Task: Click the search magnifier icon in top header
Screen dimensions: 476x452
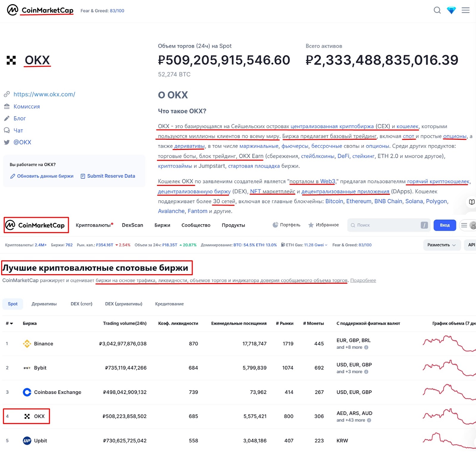Action: tap(437, 10)
